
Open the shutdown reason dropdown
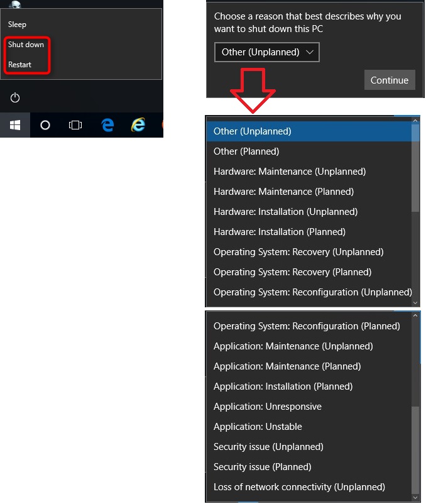click(x=266, y=52)
